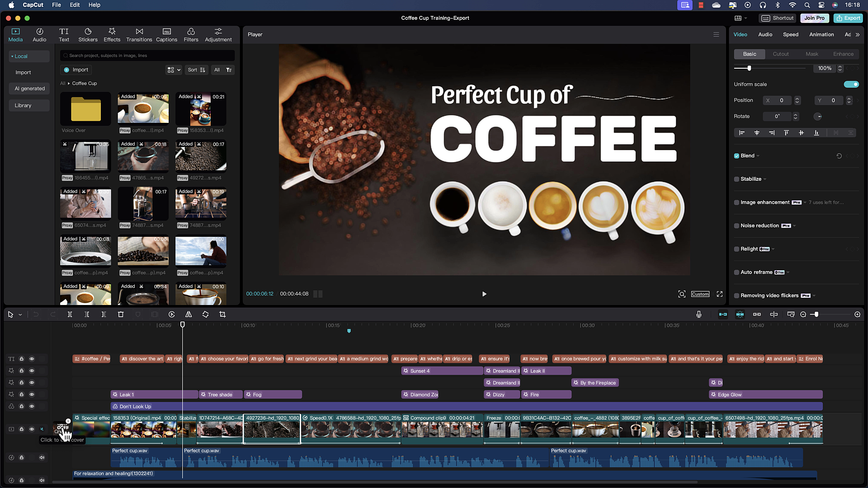Open the Effects panel
Image resolution: width=868 pixels, height=488 pixels.
click(112, 35)
